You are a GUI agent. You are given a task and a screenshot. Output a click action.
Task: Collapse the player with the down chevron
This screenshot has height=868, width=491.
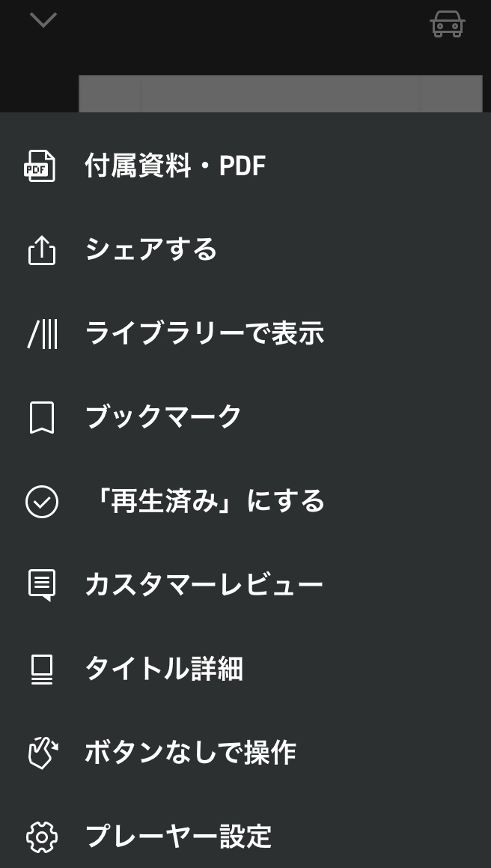pyautogui.click(x=43, y=20)
